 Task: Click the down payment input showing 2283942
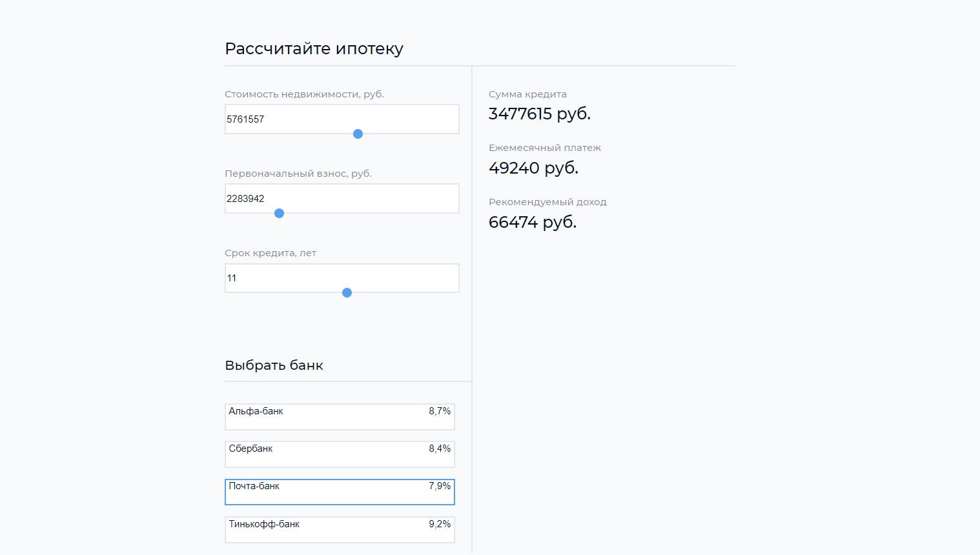pyautogui.click(x=342, y=198)
